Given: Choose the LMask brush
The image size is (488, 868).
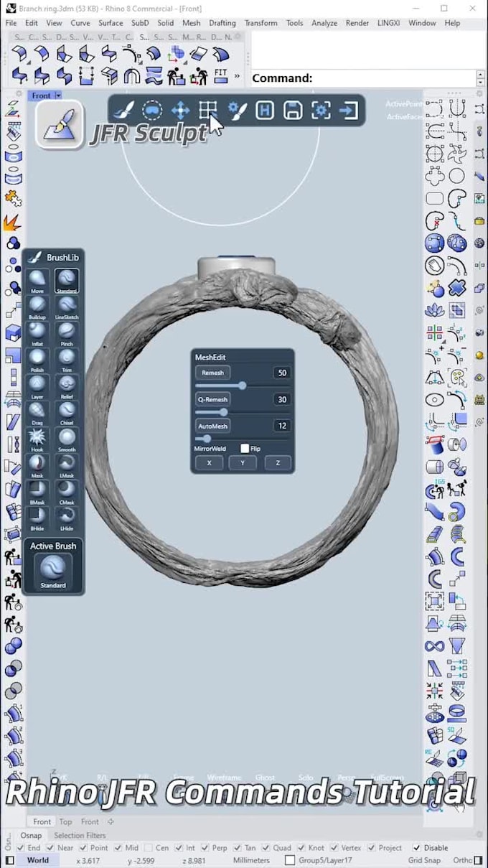Looking at the screenshot, I should (67, 465).
